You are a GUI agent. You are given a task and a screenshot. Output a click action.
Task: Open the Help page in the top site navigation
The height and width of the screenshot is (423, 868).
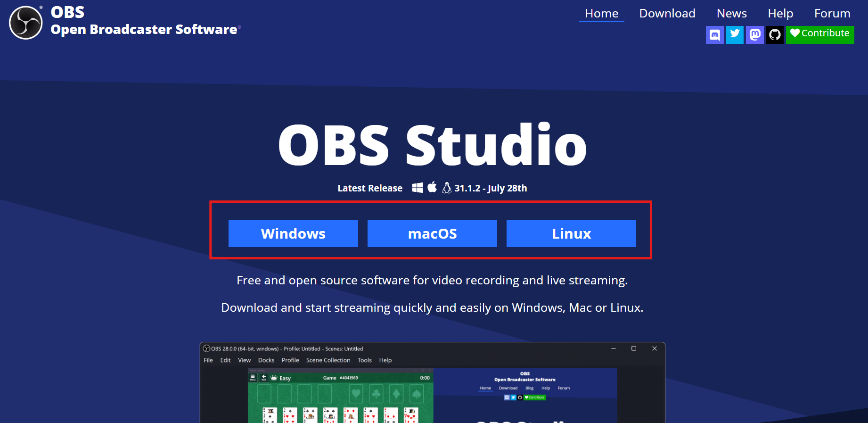(780, 13)
